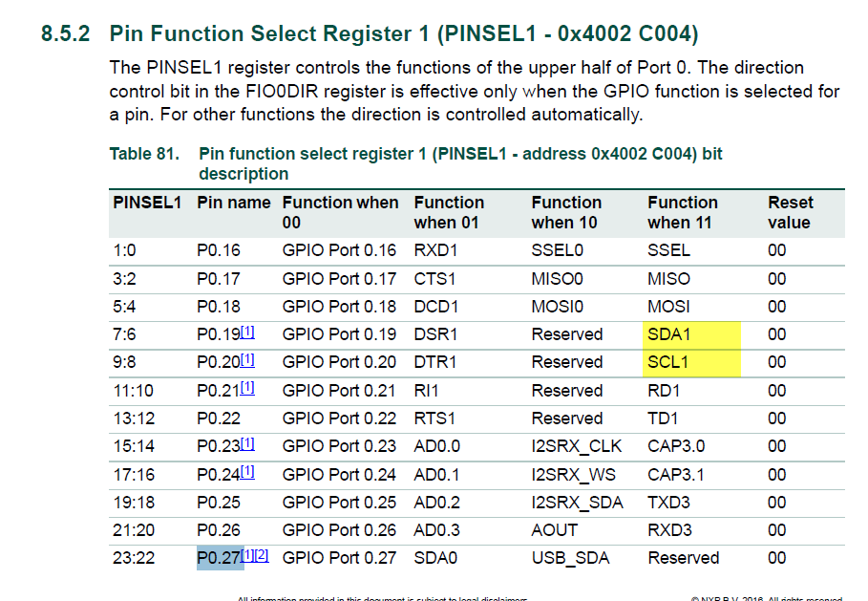Click the Table 81 caption label
Screen dimensions: 868x601
[143, 154]
